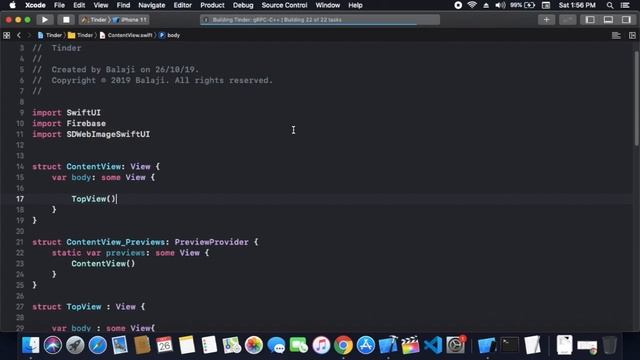Viewport: 640px width, 360px height.
Task: Open Safari from the Dock
Action: [x=98, y=345]
